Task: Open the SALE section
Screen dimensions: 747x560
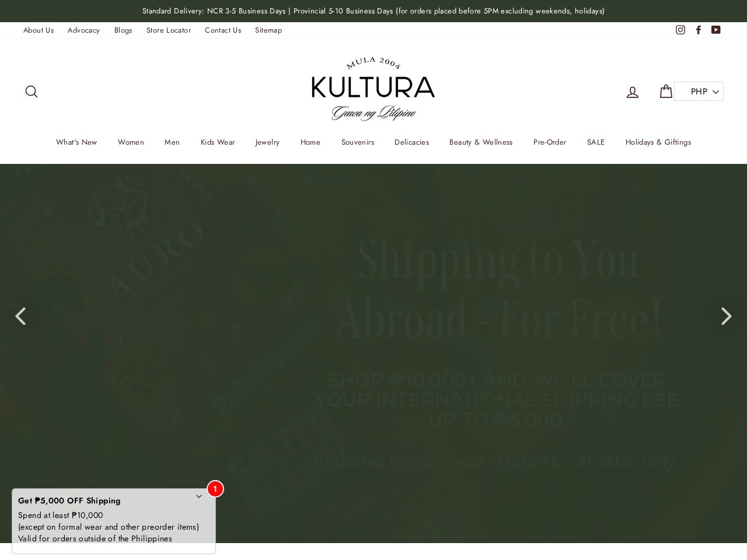Action: [596, 142]
